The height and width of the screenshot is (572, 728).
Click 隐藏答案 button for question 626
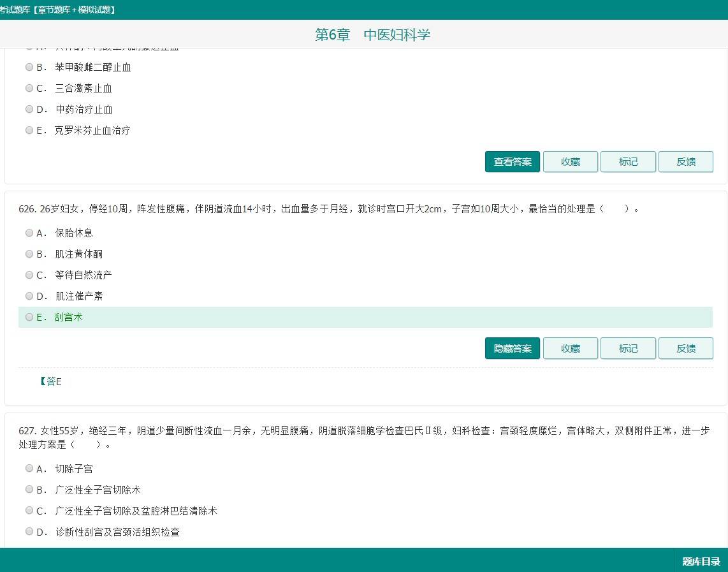click(513, 348)
